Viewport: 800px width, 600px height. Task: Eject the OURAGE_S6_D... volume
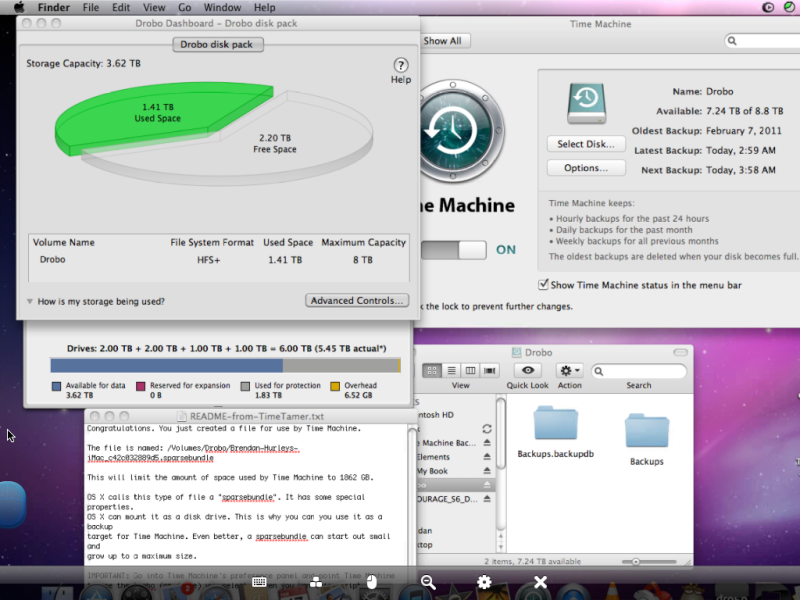tap(487, 498)
